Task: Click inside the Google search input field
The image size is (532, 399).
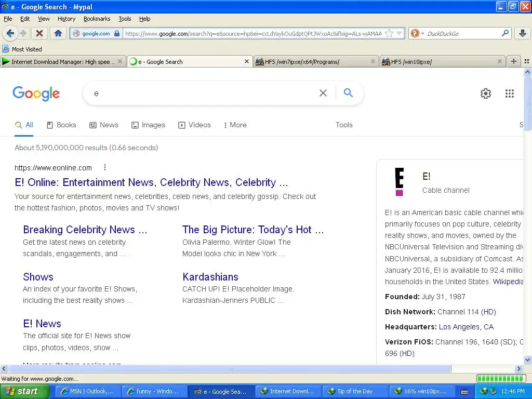Action: (x=204, y=93)
